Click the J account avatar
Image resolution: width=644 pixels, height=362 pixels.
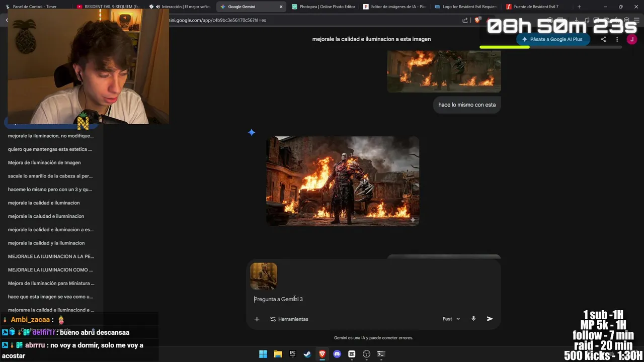pos(632,39)
